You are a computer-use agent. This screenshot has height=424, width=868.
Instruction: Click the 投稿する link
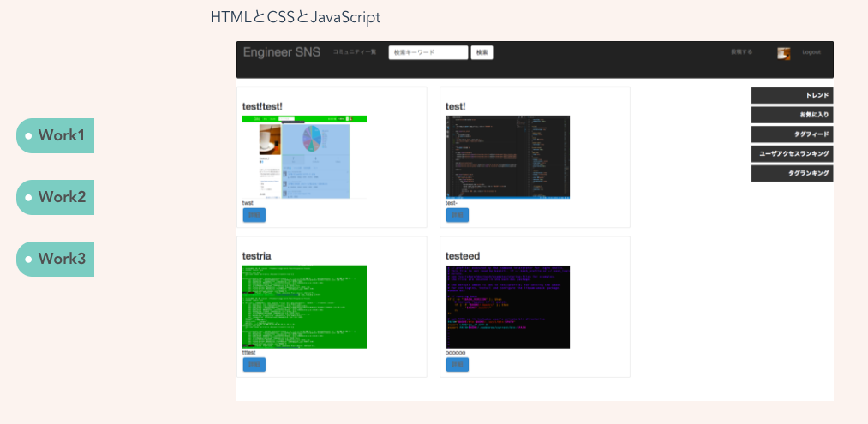click(x=741, y=52)
